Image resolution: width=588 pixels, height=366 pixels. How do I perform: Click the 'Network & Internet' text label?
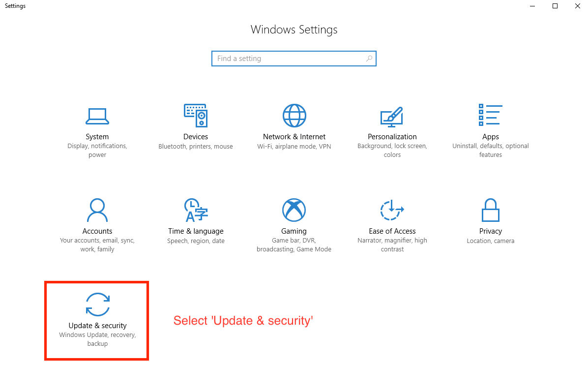pyautogui.click(x=294, y=137)
